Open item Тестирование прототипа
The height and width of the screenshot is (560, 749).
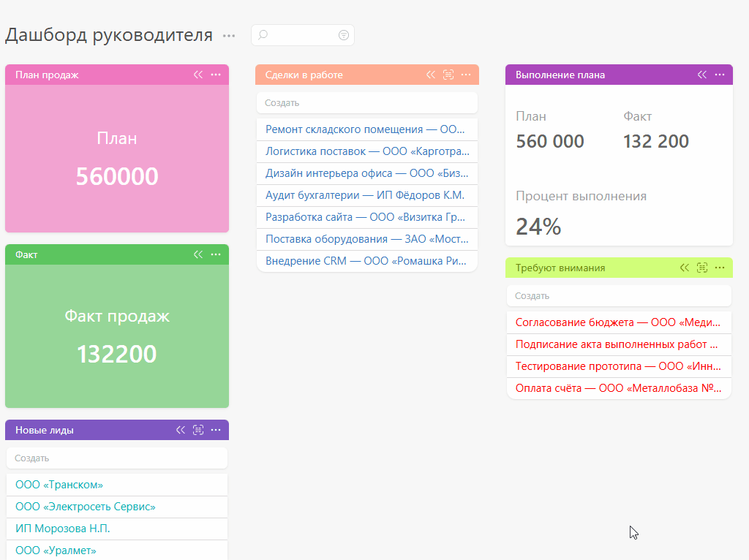click(619, 366)
